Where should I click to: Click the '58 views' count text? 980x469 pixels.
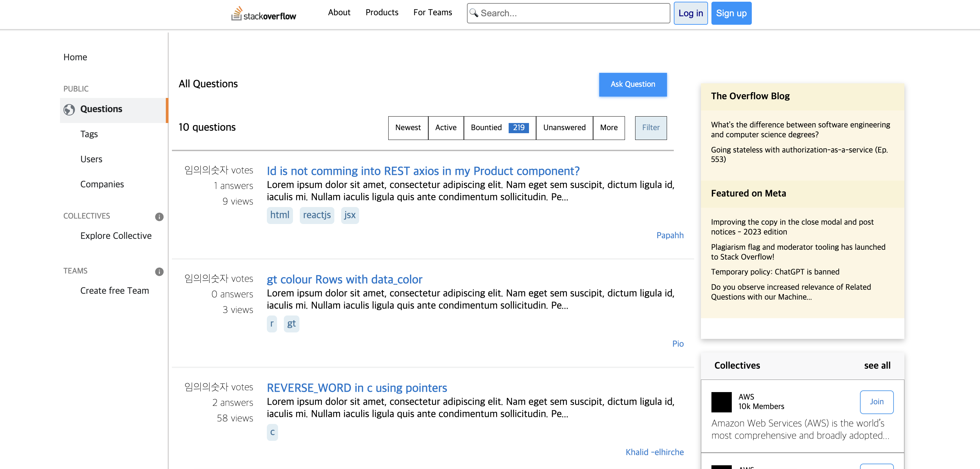(x=235, y=418)
